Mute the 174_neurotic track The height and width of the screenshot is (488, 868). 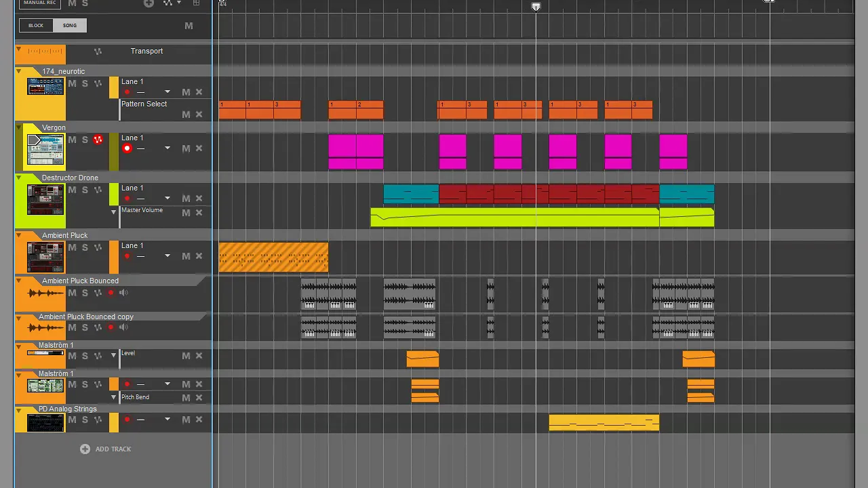coord(72,83)
